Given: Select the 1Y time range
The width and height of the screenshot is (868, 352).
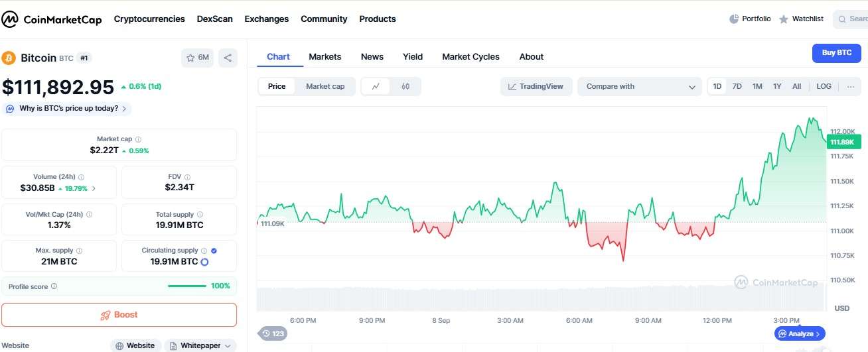Looking at the screenshot, I should click(777, 86).
